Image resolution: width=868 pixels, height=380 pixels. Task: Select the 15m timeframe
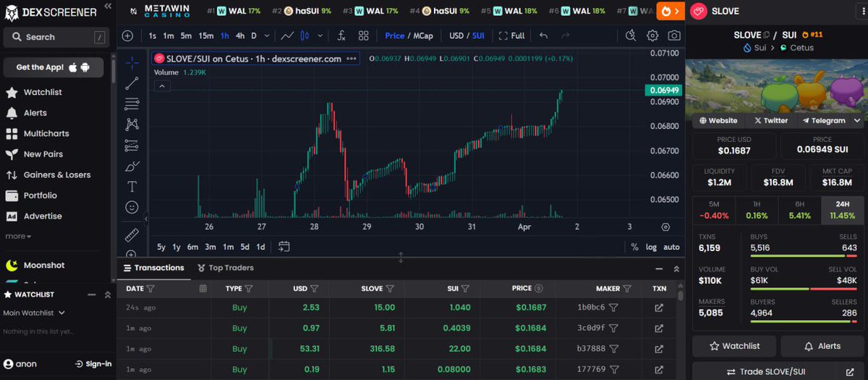[206, 35]
